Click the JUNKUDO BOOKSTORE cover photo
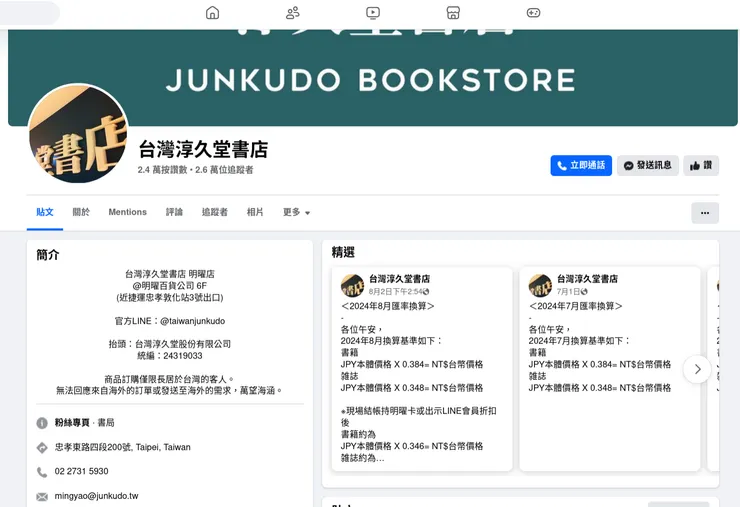The width and height of the screenshot is (740, 507). [373, 78]
